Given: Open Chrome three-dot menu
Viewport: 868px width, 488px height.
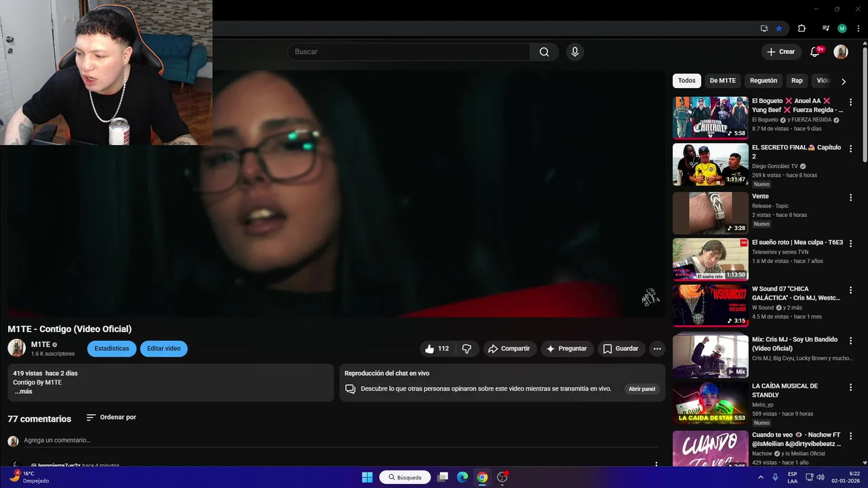Looking at the screenshot, I should (x=859, y=28).
